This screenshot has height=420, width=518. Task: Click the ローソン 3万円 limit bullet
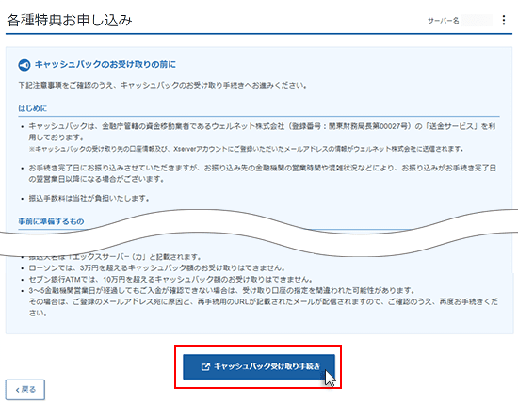point(157,267)
